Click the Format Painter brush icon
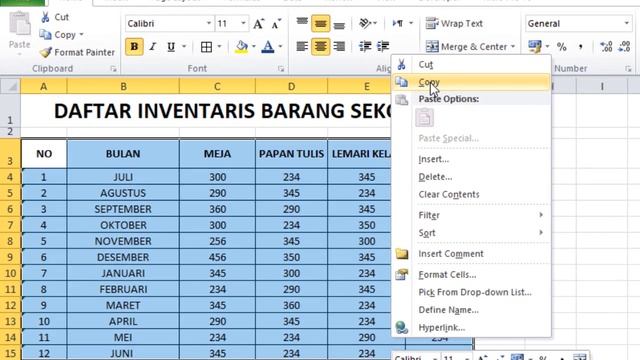This screenshot has width=640, height=360. point(46,52)
